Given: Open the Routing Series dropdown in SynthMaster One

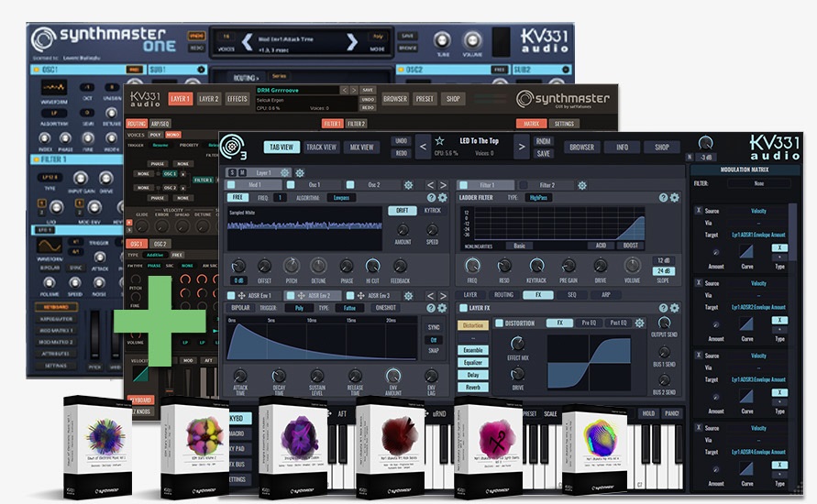Looking at the screenshot, I should 279,77.
